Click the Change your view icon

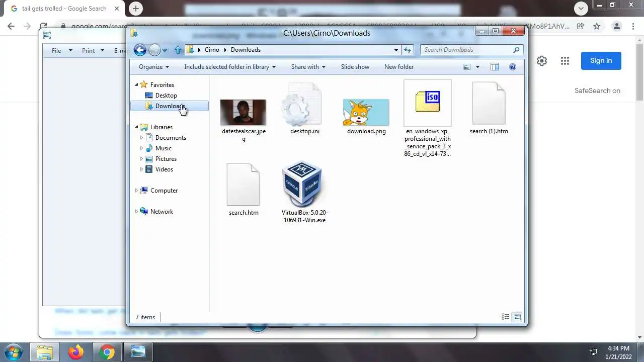pos(467,67)
